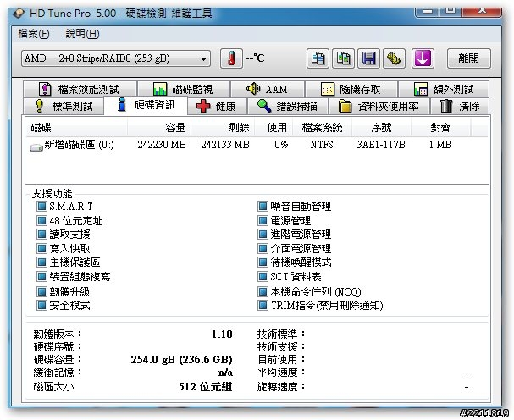The image size is (514, 420).
Task: Click the drive icon beside 新增磁碟區 (U:)
Action: click(x=36, y=146)
